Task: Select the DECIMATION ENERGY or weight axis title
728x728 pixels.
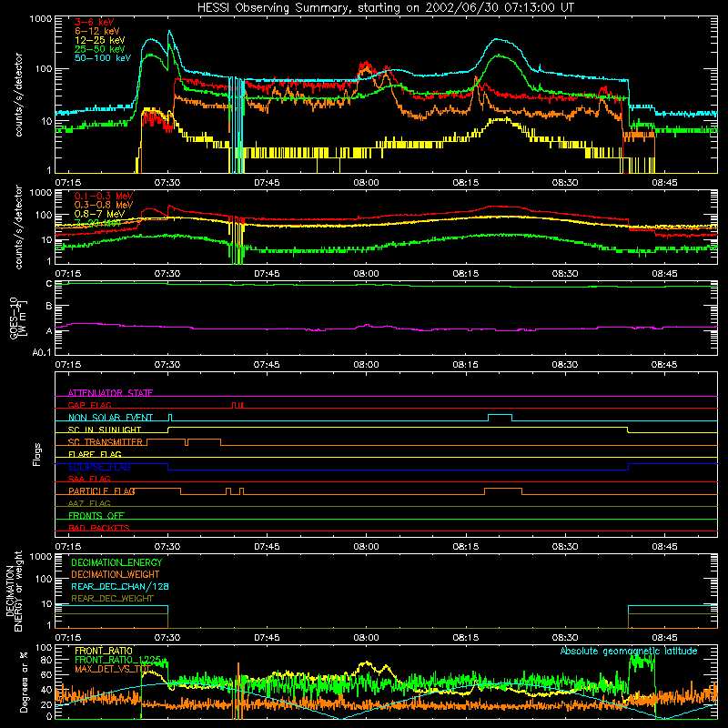Action: pyautogui.click(x=14, y=591)
